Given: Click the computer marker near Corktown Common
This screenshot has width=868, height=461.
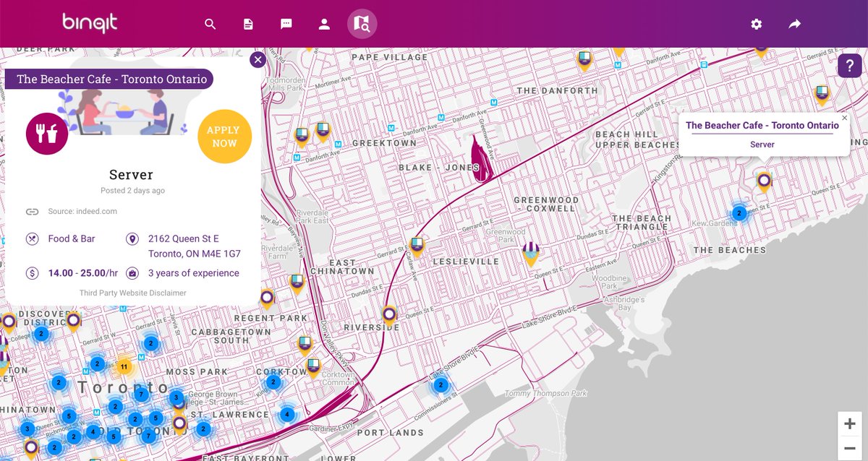Looking at the screenshot, I should pos(312,367).
